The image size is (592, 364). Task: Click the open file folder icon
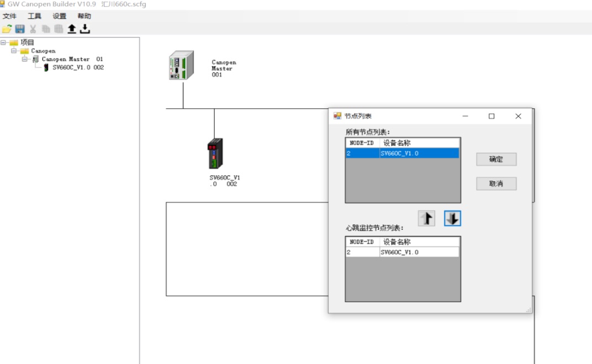click(7, 29)
